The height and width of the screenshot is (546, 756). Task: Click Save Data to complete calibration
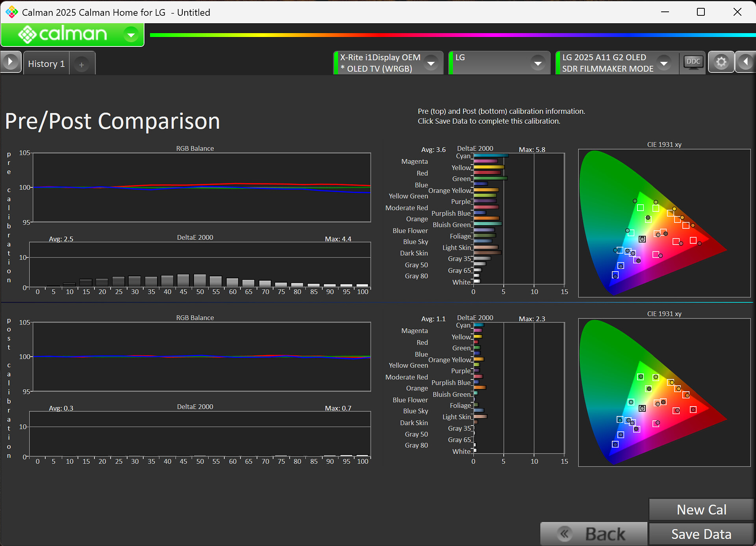(701, 534)
